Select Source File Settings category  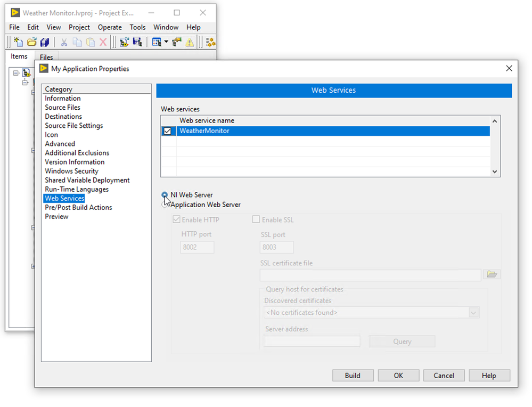(x=74, y=126)
